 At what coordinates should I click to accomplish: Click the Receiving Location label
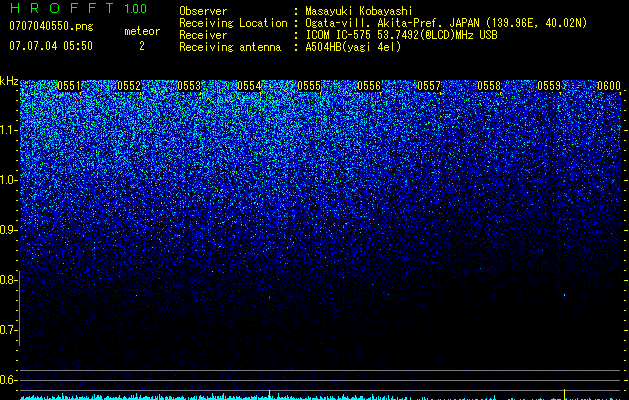click(233, 23)
